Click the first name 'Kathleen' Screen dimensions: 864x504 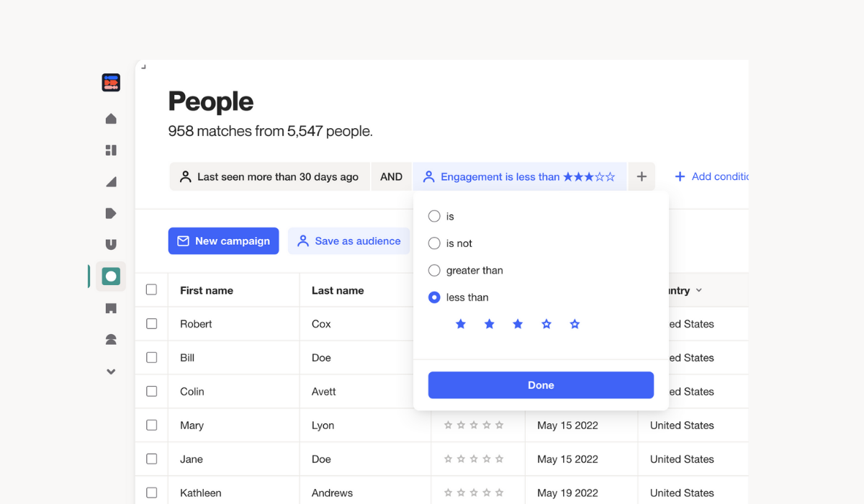click(201, 493)
